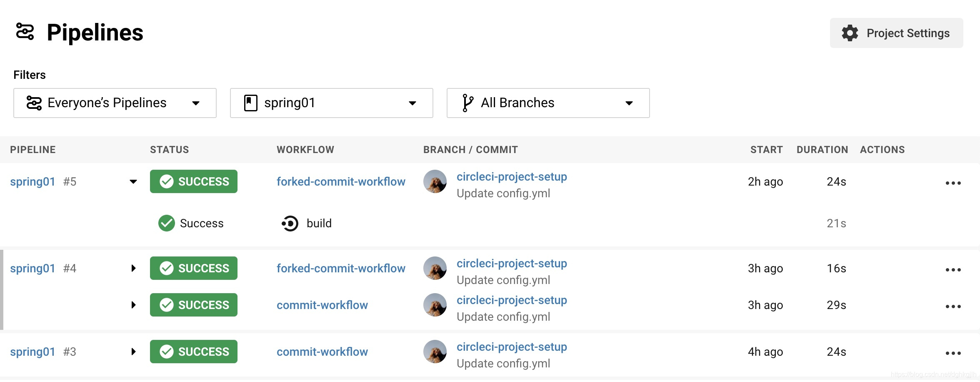Image resolution: width=980 pixels, height=382 pixels.
Task: Open the Everyone's Pipelines filter dropdown
Action: [x=115, y=103]
